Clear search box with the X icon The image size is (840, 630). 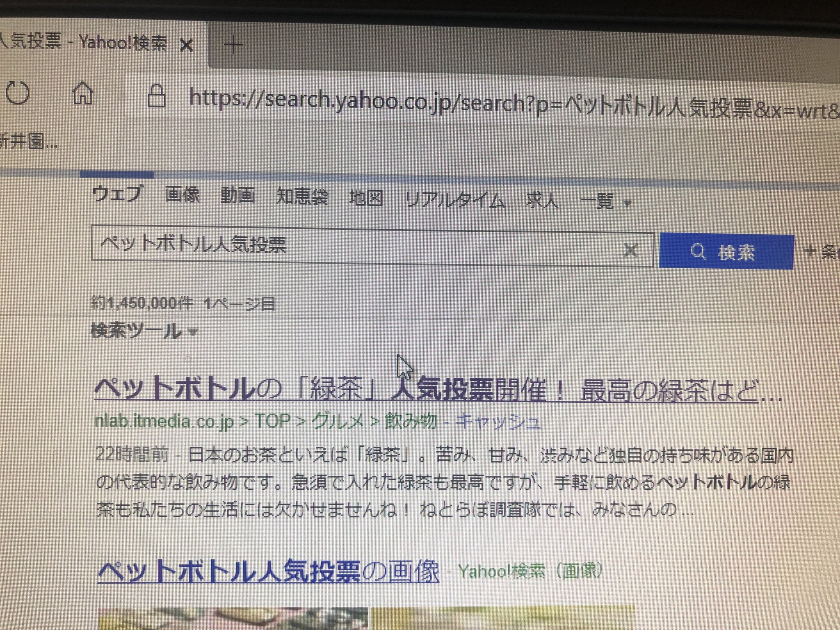click(630, 249)
